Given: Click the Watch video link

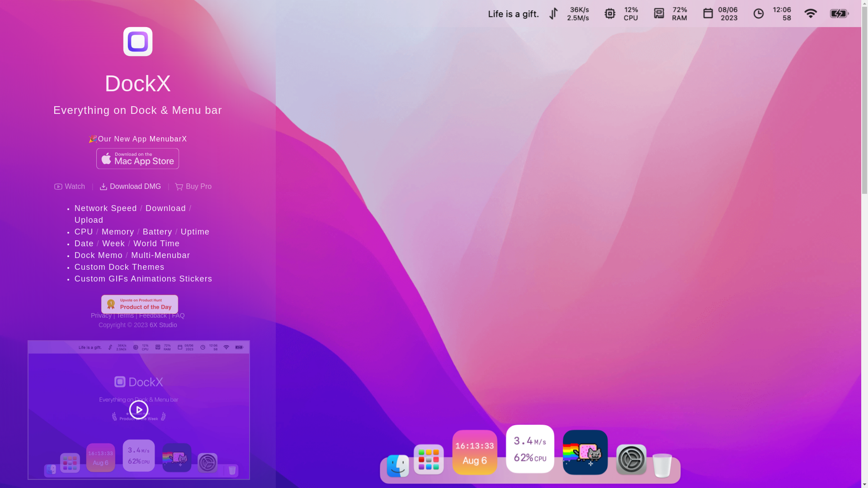Looking at the screenshot, I should pos(69,187).
